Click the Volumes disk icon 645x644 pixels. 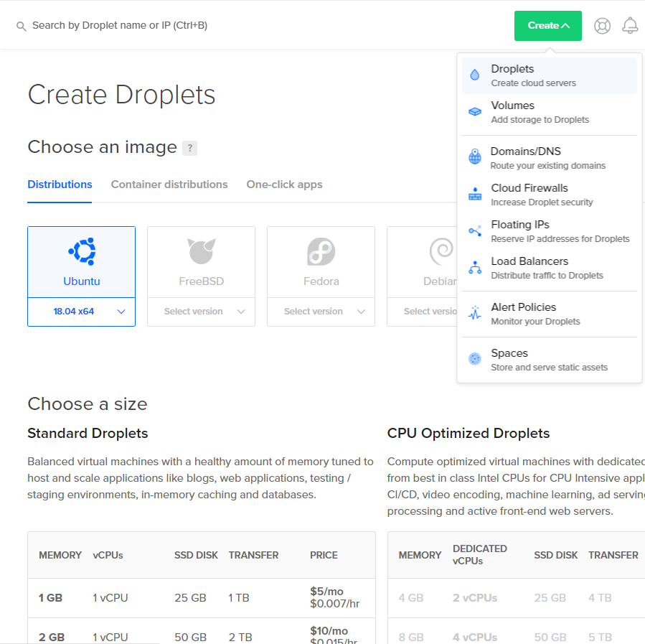pos(475,111)
